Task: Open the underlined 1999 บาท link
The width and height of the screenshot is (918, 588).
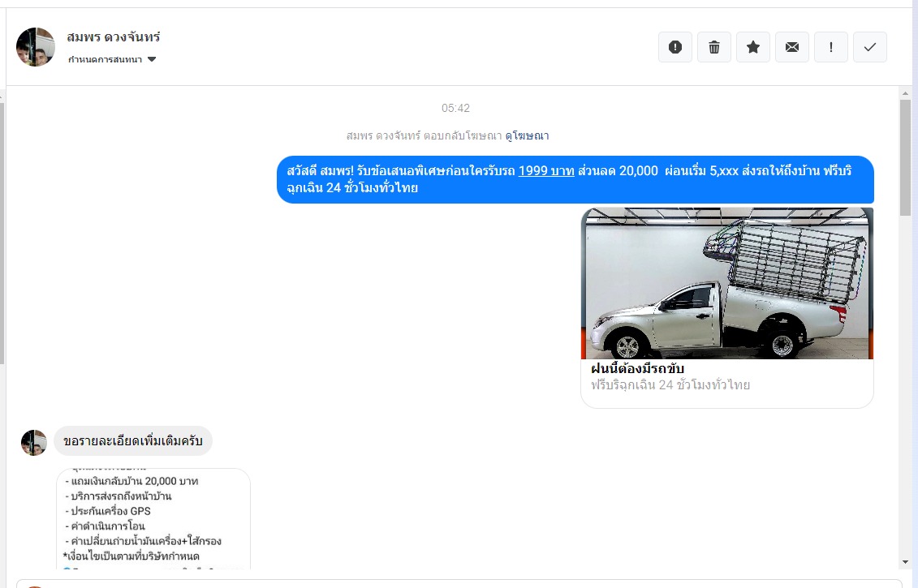Action: pos(546,171)
